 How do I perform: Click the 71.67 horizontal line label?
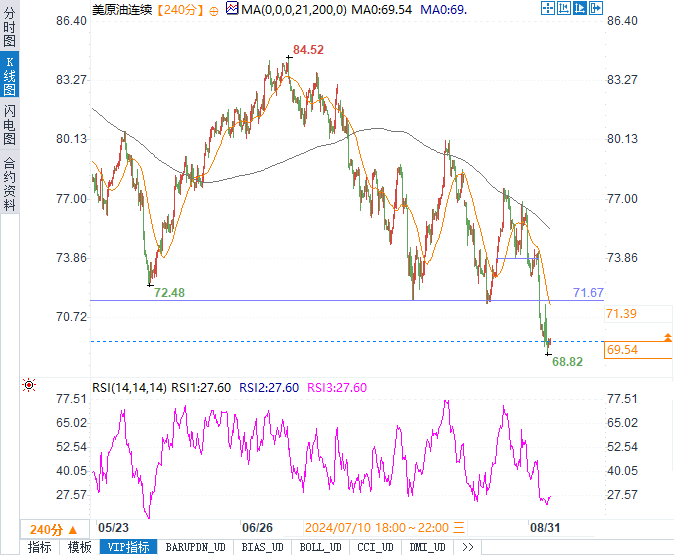[588, 293]
